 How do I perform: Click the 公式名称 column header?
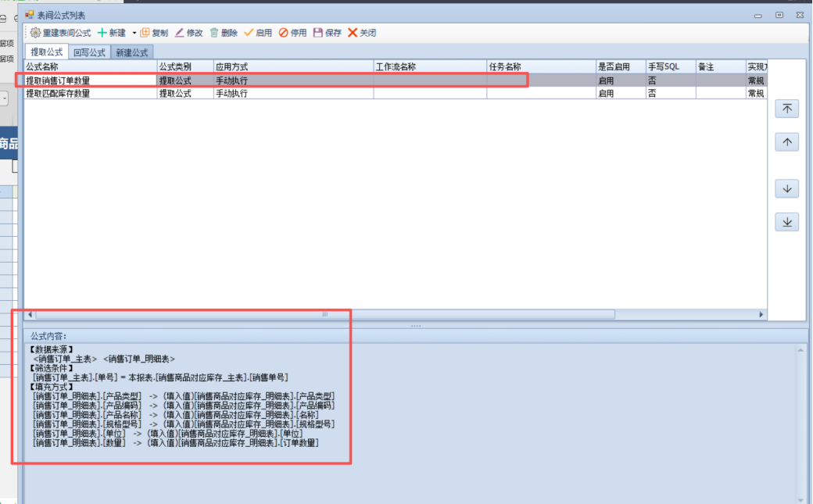(90, 67)
